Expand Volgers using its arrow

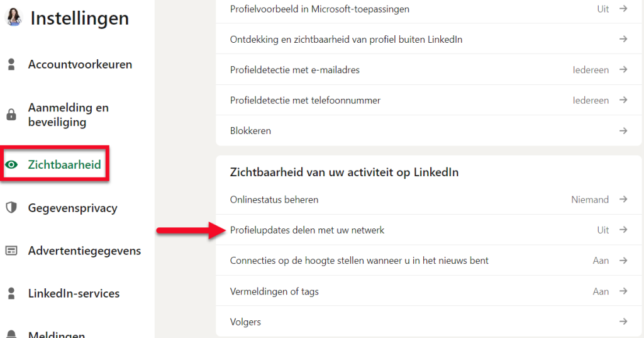pyautogui.click(x=623, y=322)
